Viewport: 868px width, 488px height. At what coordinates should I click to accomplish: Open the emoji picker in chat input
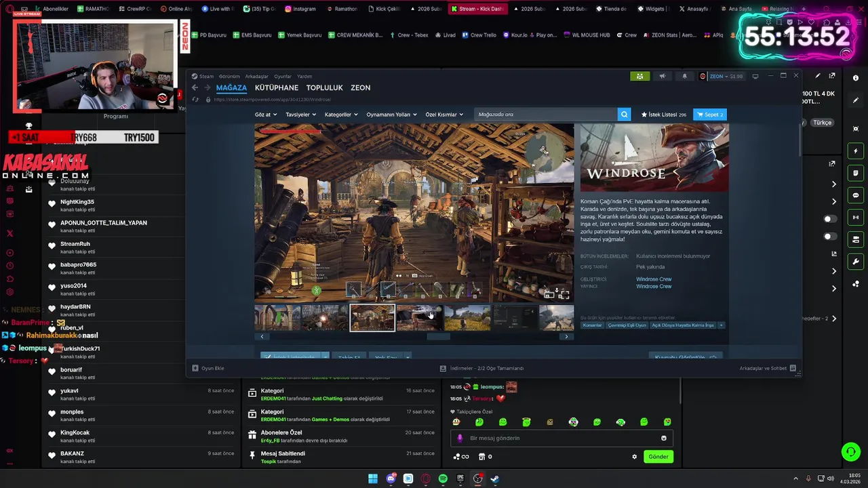click(664, 438)
